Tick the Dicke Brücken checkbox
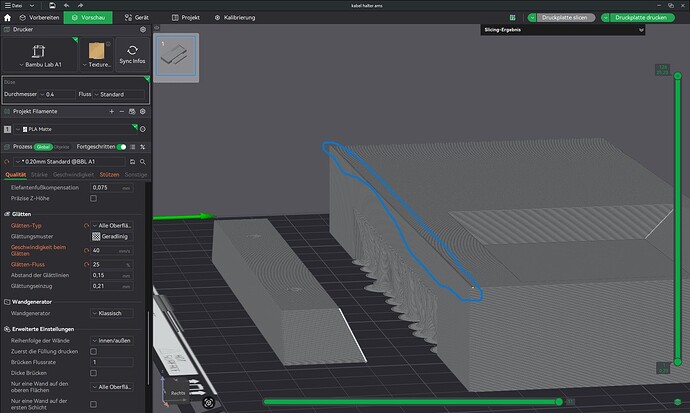Viewport: 690px width, 413px height. (93, 373)
